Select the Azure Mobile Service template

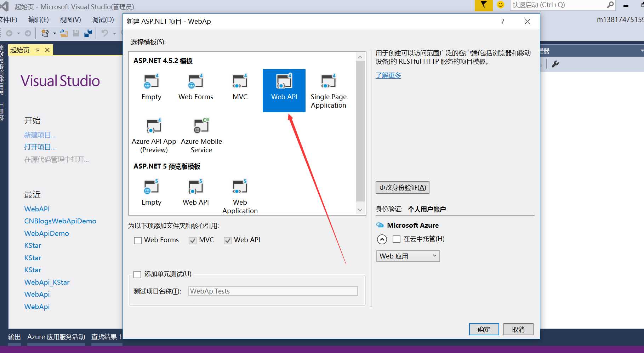[201, 136]
